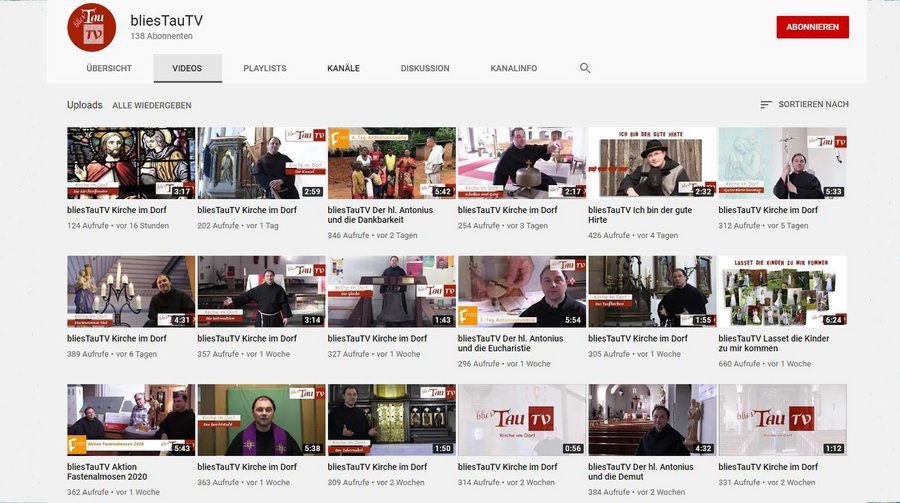Open the purple stole thumbnail lasting 5:38
The width and height of the screenshot is (900, 503).
click(x=261, y=420)
